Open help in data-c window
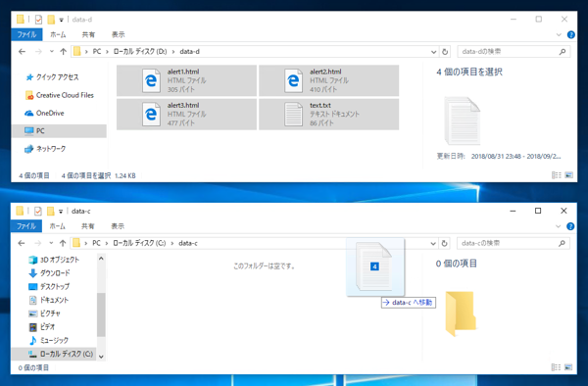 [x=570, y=226]
